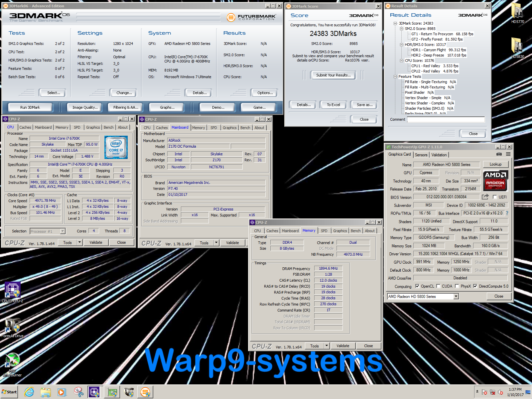This screenshot has width=532, height=399.
Task: Click Save as button in 3DMark Score
Action: (364, 105)
